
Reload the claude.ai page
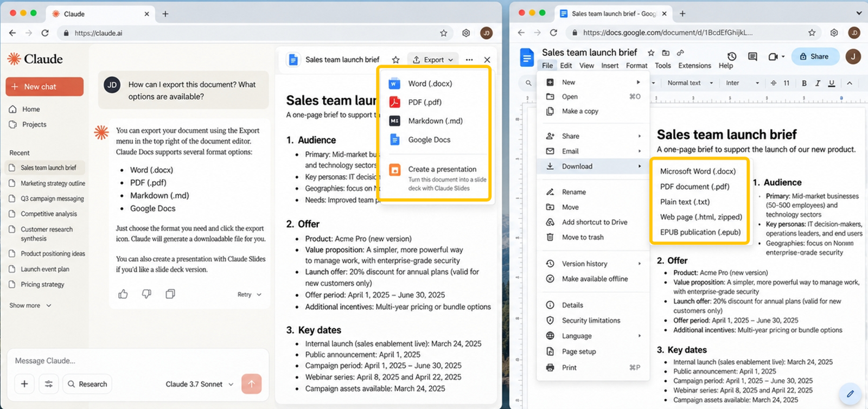[45, 33]
